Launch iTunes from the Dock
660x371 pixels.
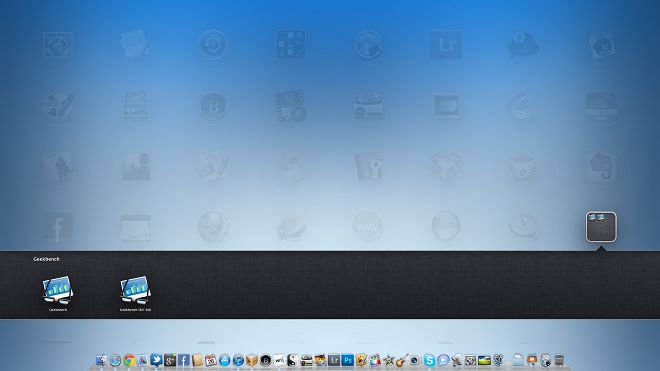pyautogui.click(x=238, y=360)
